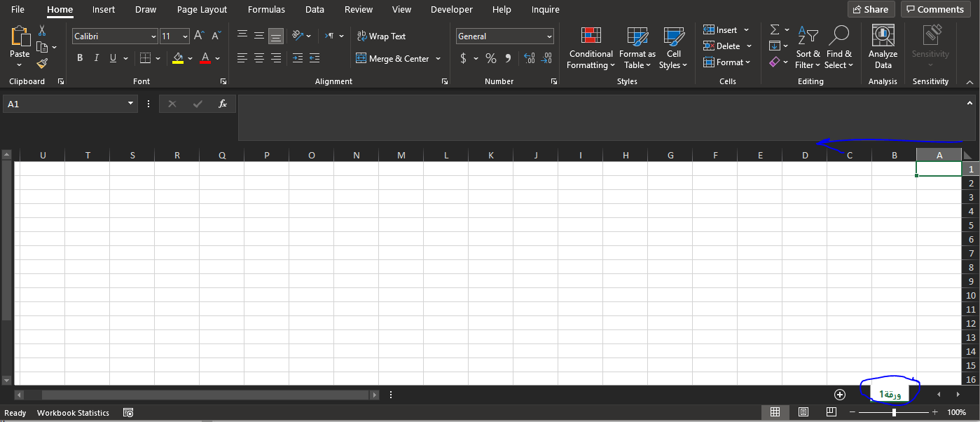The width and height of the screenshot is (980, 422).
Task: Click the Fill down icon
Action: click(x=775, y=46)
